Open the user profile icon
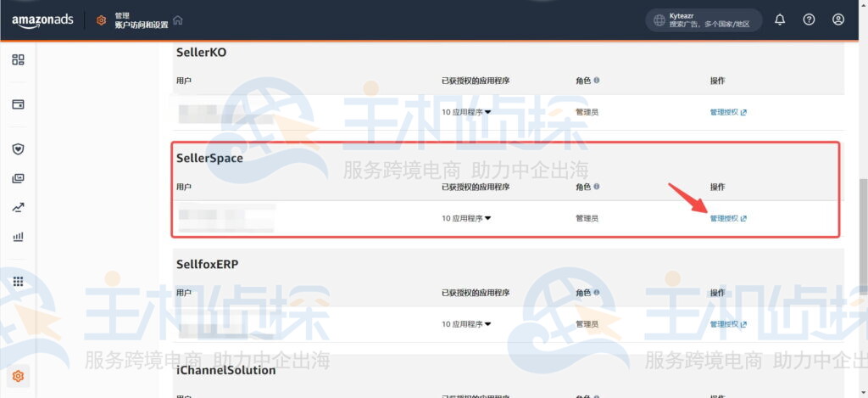The height and width of the screenshot is (398, 868). point(837,20)
